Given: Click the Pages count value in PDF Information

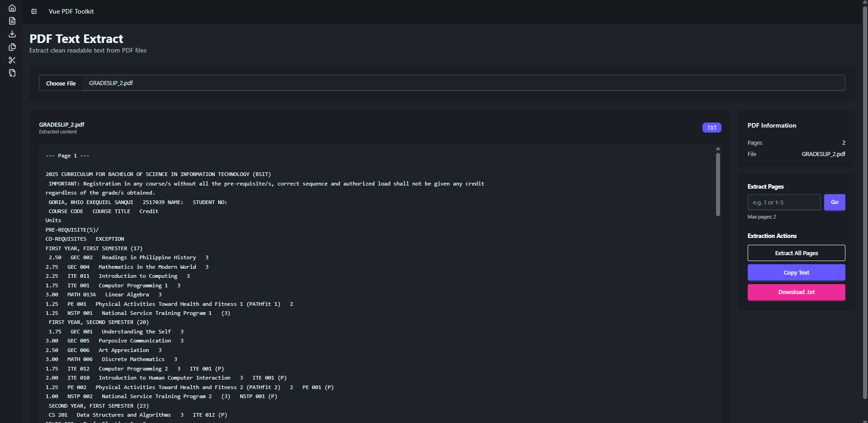Looking at the screenshot, I should pos(844,143).
